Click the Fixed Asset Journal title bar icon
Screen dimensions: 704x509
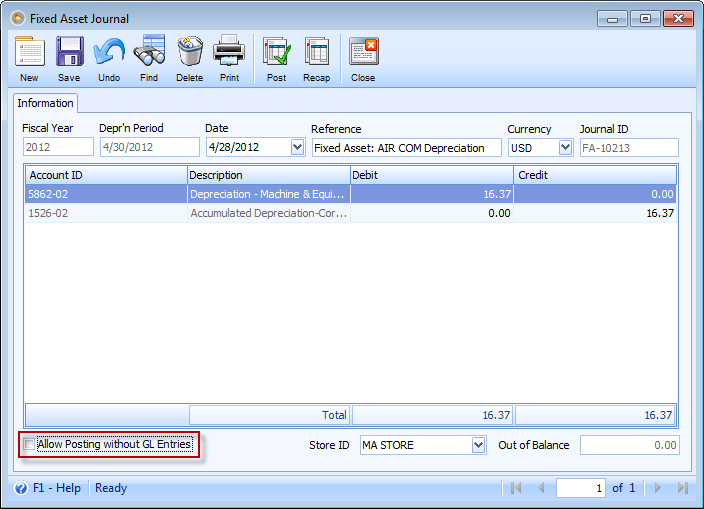click(x=18, y=18)
